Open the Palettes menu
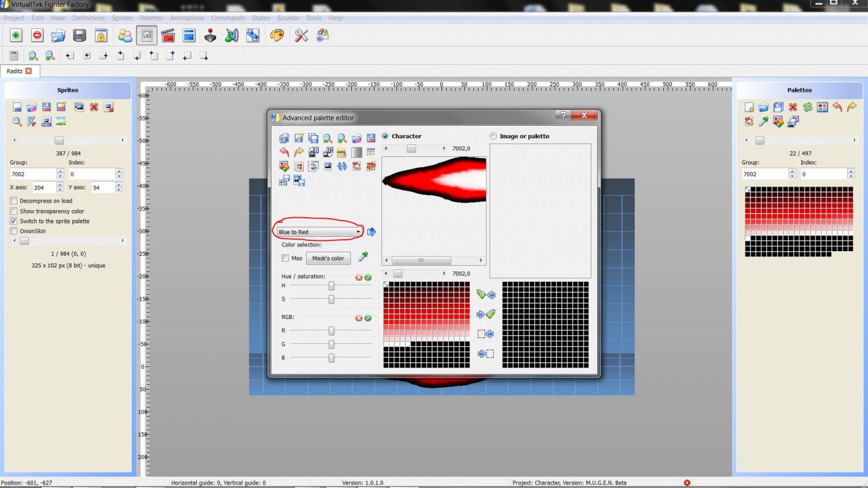This screenshot has width=868, height=488. click(151, 18)
